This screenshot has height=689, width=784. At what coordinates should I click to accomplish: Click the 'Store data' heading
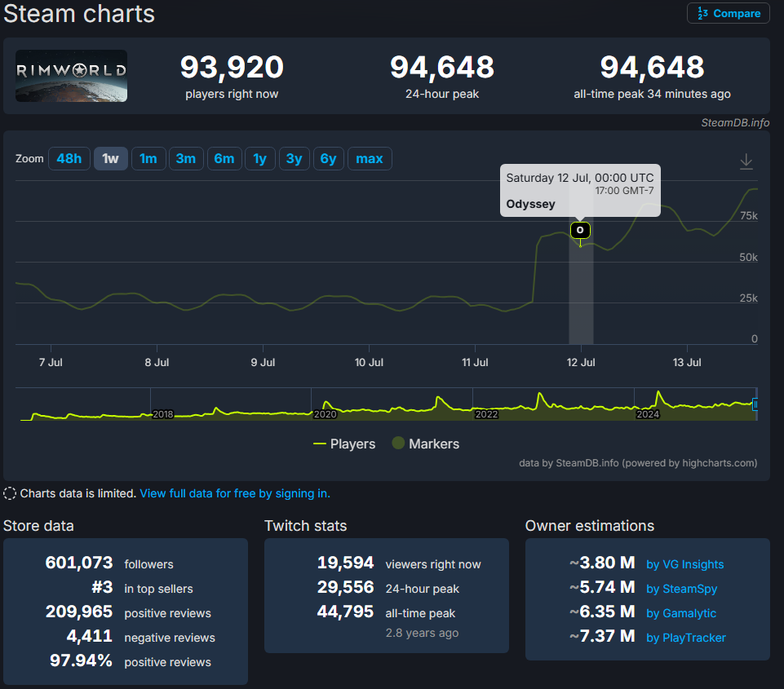coord(38,526)
